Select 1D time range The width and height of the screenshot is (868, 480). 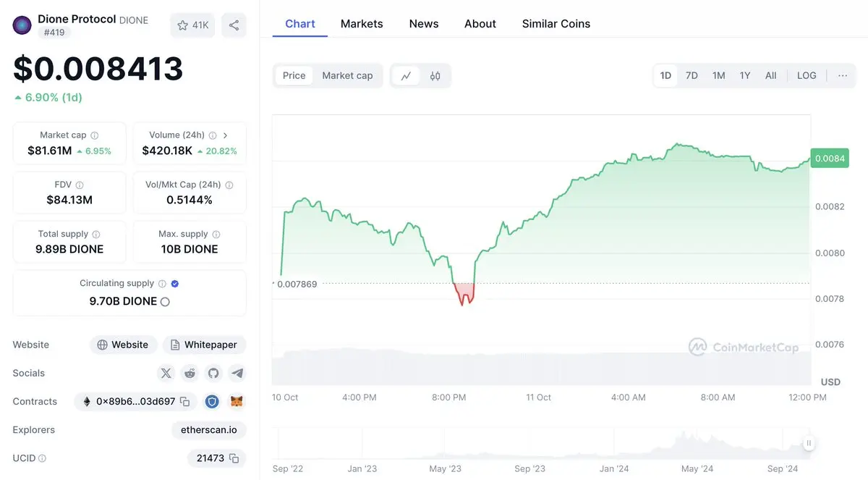click(665, 75)
